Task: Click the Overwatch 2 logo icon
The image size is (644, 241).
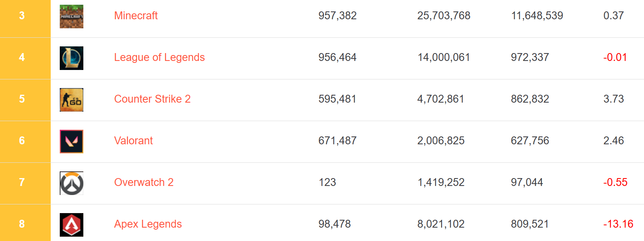Action: tap(72, 183)
